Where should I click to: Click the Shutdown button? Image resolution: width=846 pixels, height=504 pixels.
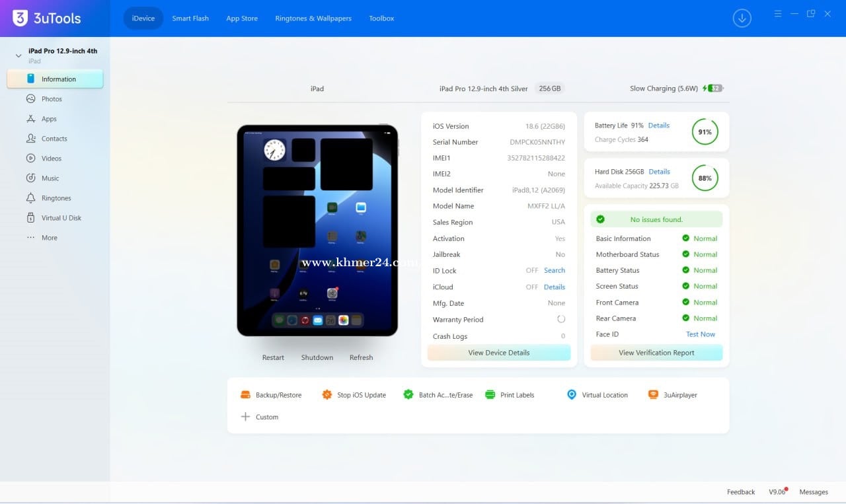317,357
